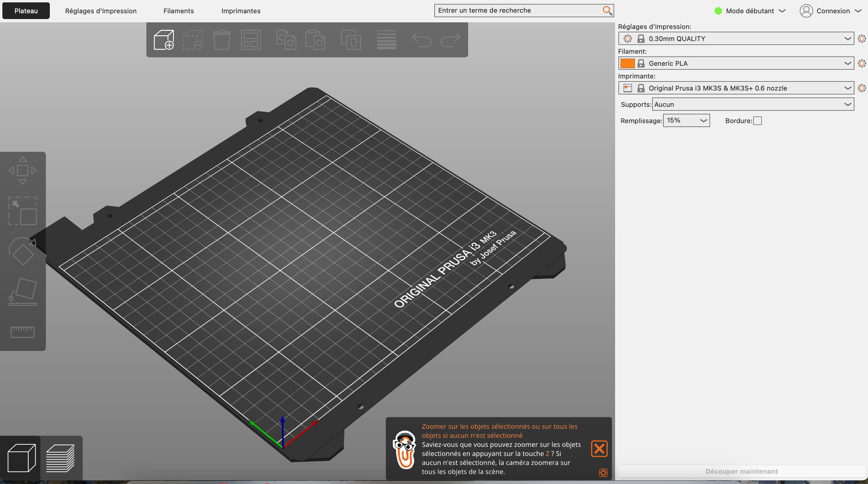The height and width of the screenshot is (484, 868).
Task: Open the Remplissage 15% dropdown
Action: coord(686,121)
